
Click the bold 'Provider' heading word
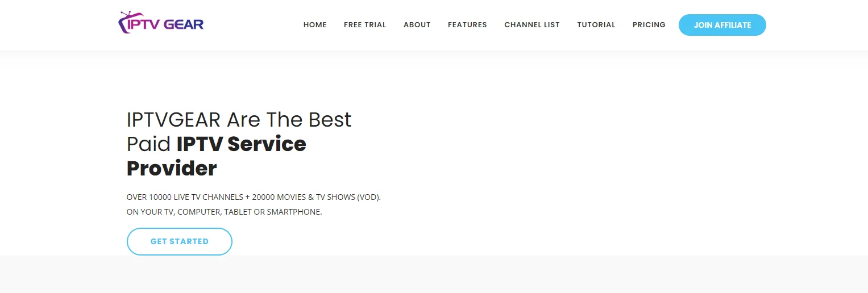click(x=172, y=169)
